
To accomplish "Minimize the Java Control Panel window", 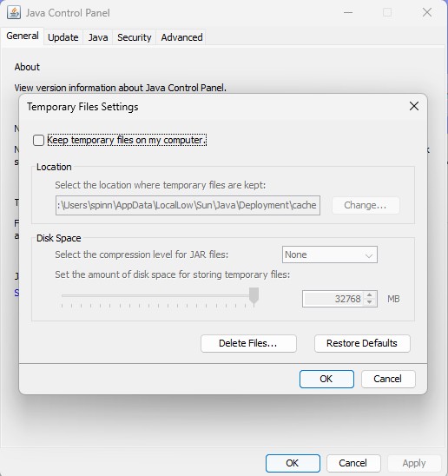I will coord(348,13).
